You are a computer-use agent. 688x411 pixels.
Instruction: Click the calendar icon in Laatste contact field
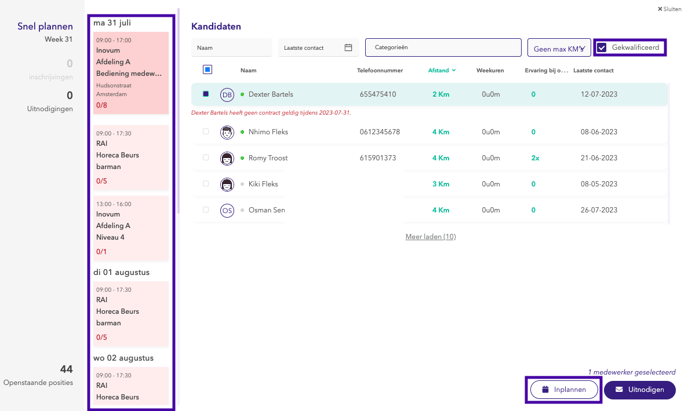click(x=348, y=47)
